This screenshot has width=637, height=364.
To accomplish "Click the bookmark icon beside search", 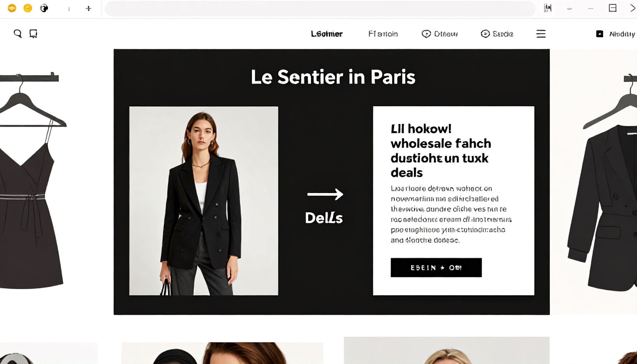I will 33,34.
